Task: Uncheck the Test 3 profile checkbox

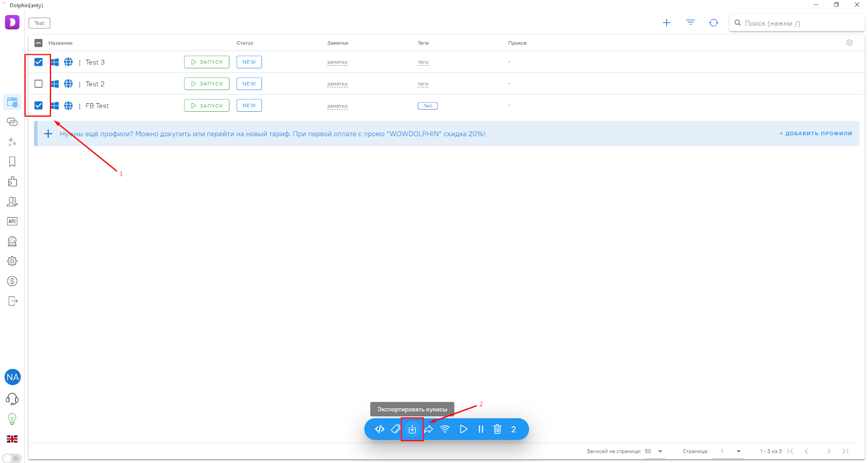Action: tap(39, 62)
